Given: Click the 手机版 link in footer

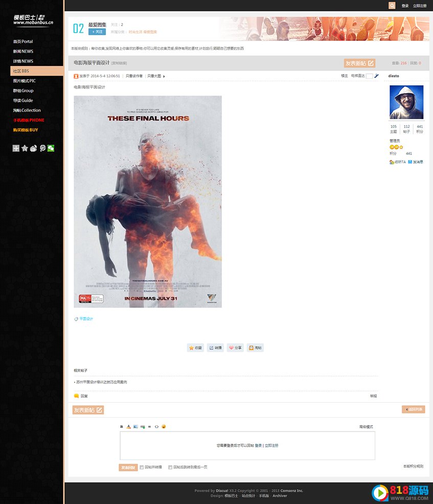Looking at the screenshot, I should [264, 496].
